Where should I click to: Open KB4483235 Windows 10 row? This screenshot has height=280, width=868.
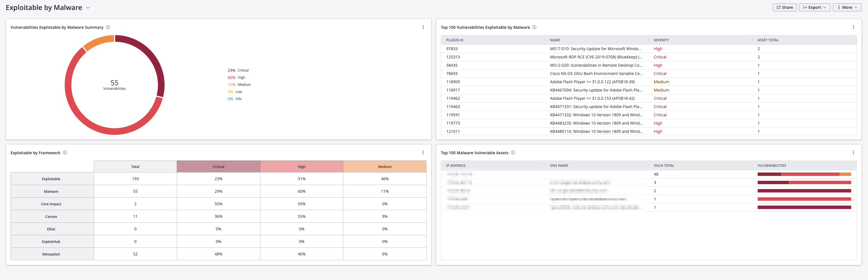[x=649, y=123]
